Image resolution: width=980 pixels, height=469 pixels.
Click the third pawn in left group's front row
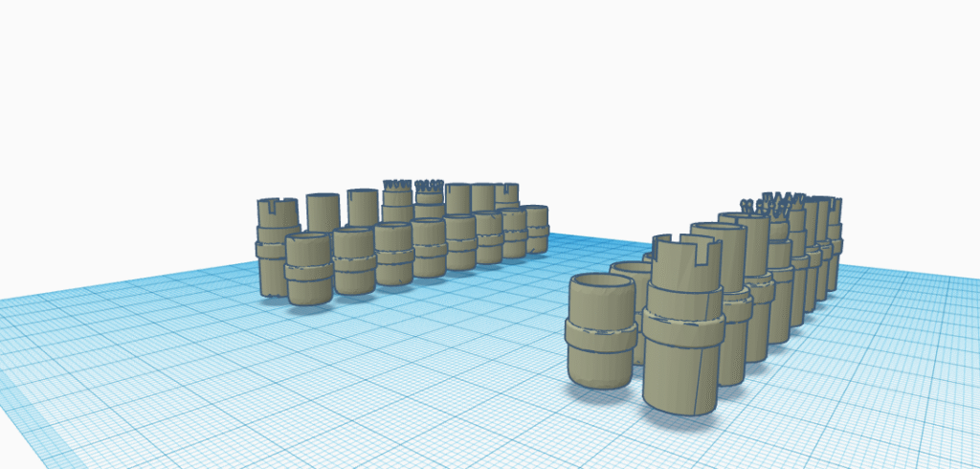(393, 255)
